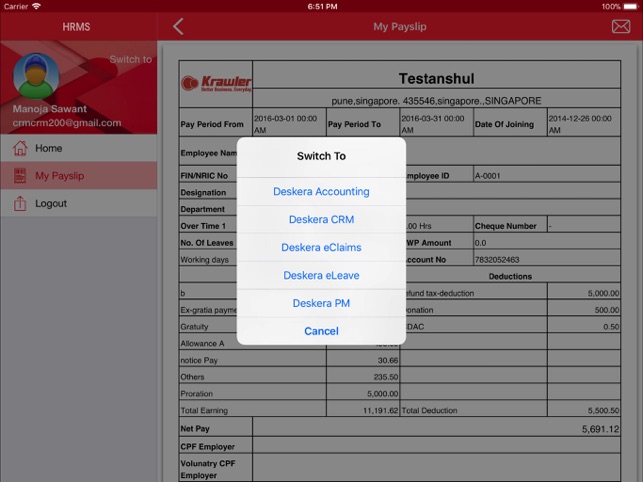This screenshot has height=482, width=643.
Task: Tap the battery indicator in status bar
Action: [x=631, y=7]
